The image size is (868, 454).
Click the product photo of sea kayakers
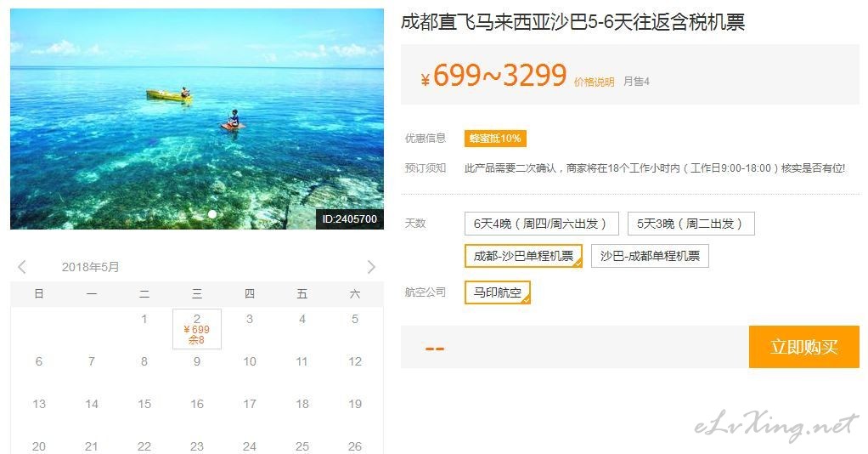tap(197, 119)
